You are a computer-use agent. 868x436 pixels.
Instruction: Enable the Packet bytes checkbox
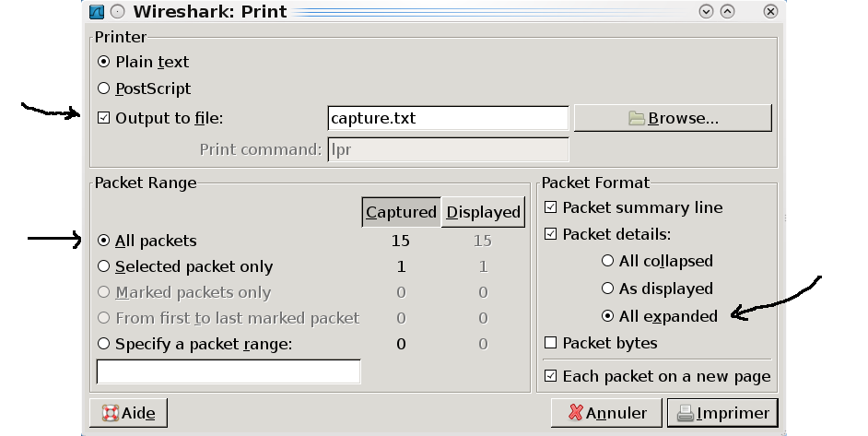coord(550,343)
